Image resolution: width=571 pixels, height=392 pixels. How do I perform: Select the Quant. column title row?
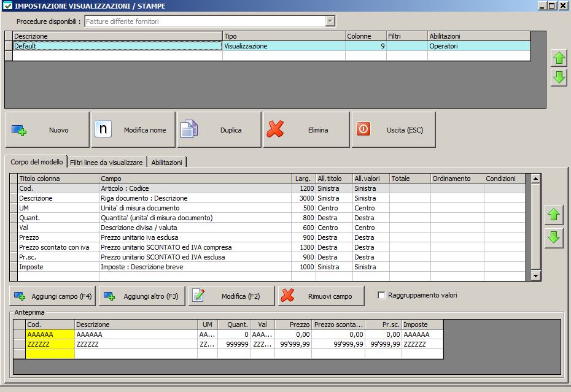click(268, 218)
